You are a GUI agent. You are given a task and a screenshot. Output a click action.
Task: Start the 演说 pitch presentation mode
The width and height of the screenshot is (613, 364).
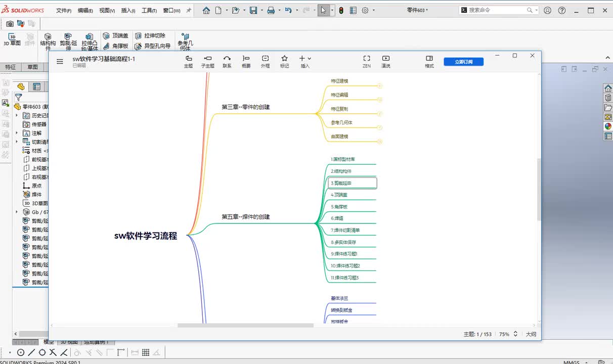click(386, 62)
